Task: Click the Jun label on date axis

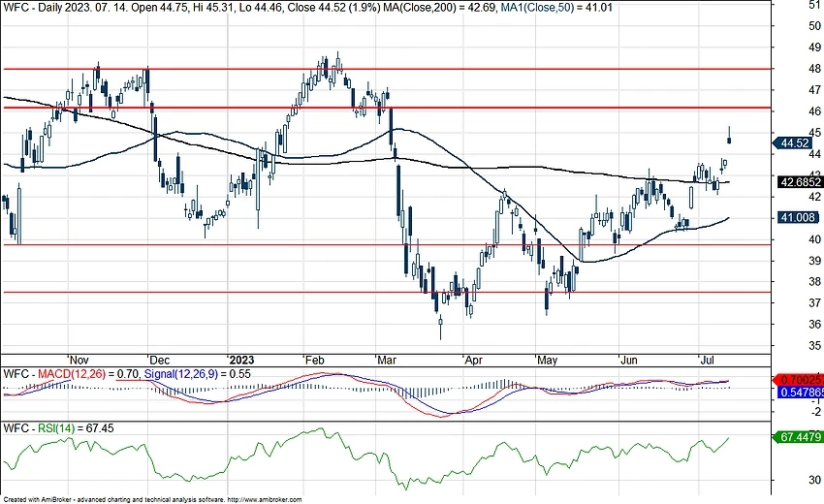Action: (x=628, y=360)
